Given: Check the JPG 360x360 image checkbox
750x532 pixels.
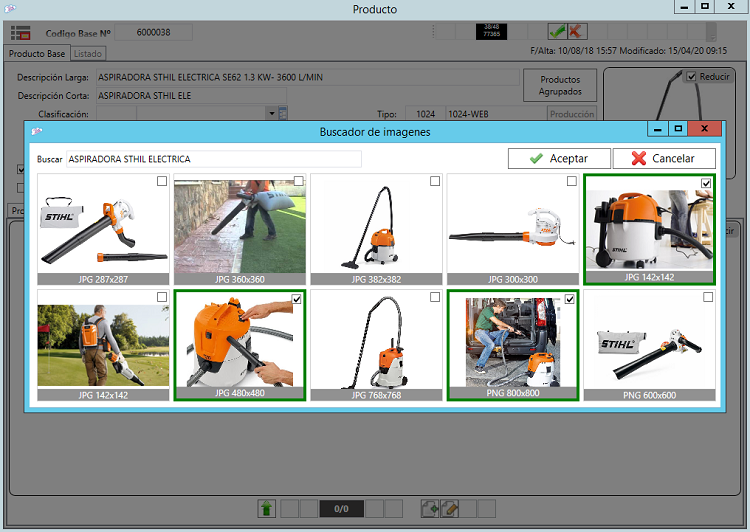Looking at the screenshot, I should pos(298,181).
